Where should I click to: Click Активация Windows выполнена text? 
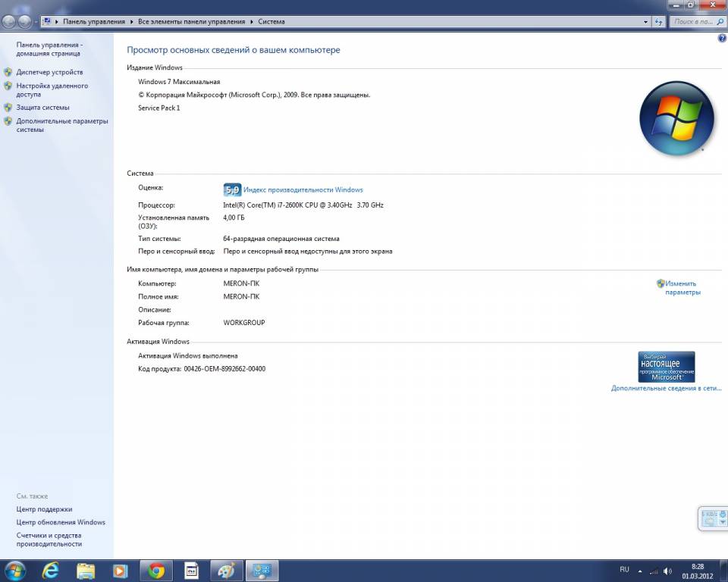[187, 356]
